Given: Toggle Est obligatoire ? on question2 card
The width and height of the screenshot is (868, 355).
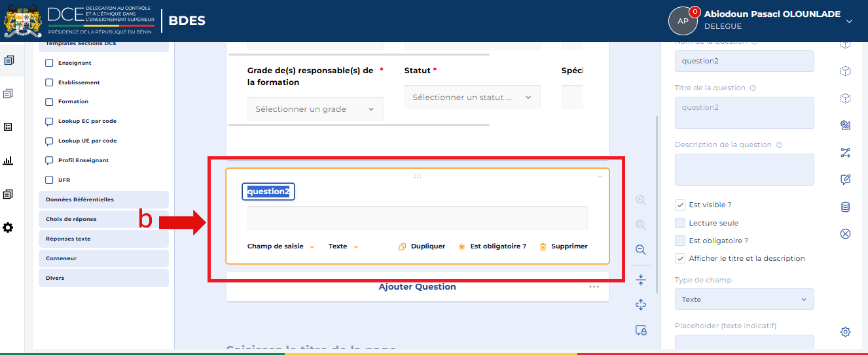Looking at the screenshot, I should pos(492,246).
